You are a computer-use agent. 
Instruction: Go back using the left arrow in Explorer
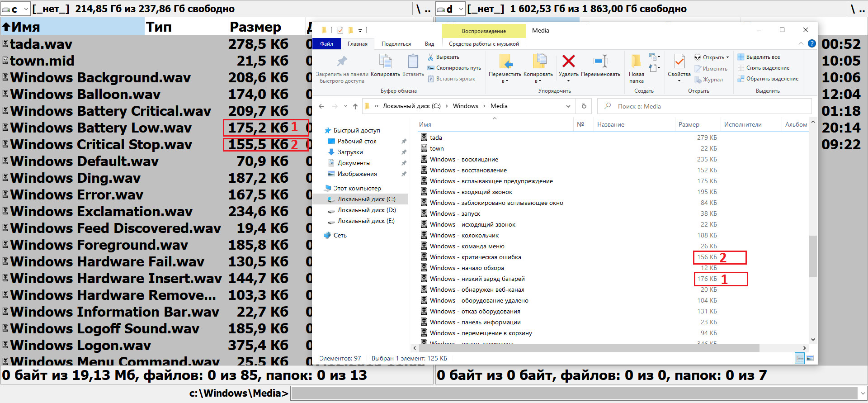click(x=321, y=106)
